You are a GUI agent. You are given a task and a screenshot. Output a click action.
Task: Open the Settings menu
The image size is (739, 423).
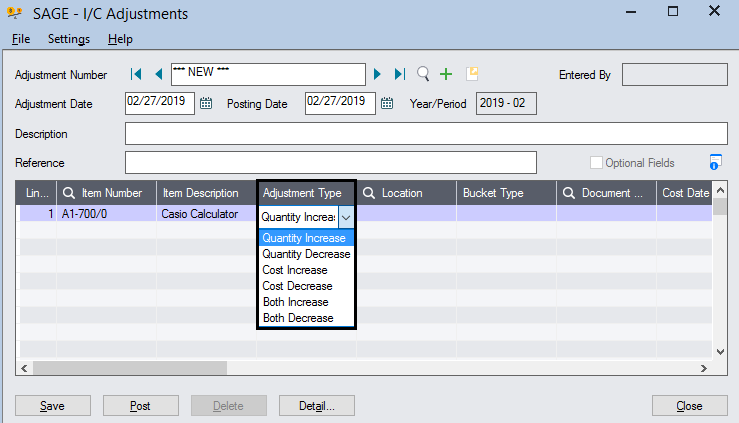pos(69,39)
